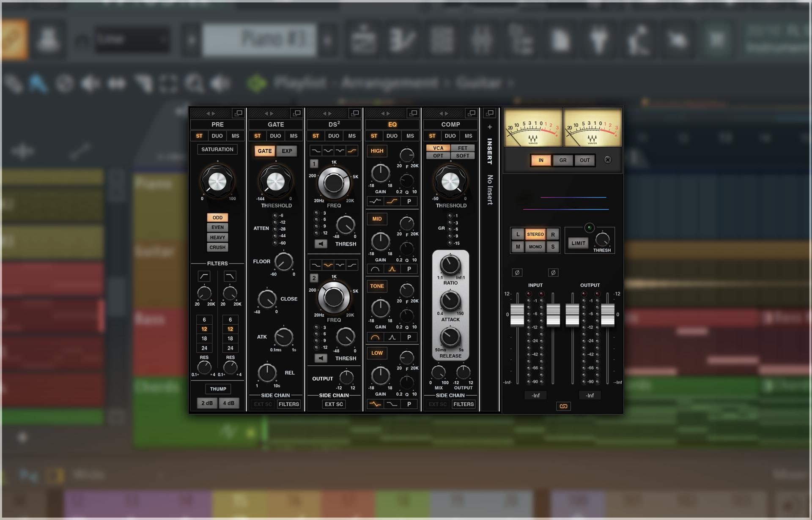Close the VU meter panel
Screen dimensions: 812x520
pyautogui.click(x=608, y=160)
